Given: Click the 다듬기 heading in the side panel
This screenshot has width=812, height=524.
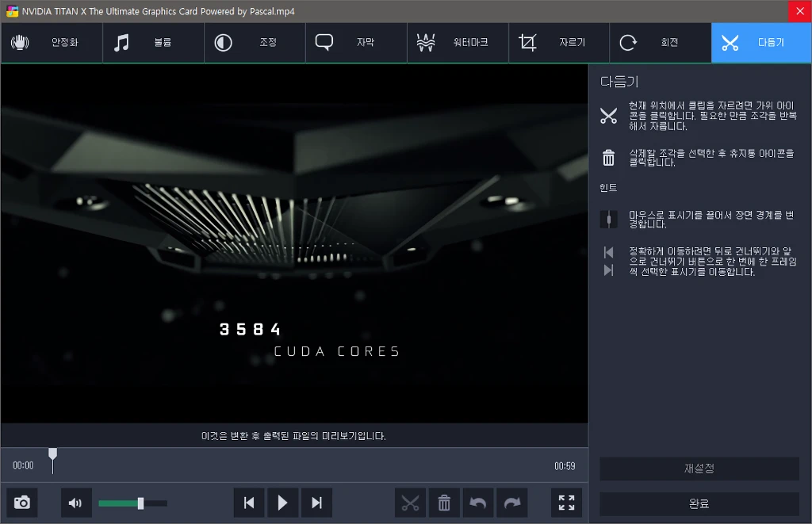Looking at the screenshot, I should tap(619, 82).
